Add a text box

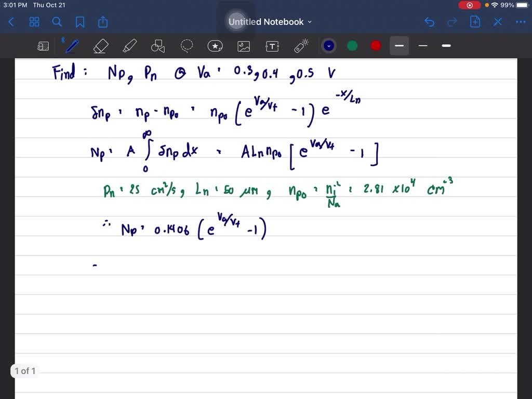point(272,46)
